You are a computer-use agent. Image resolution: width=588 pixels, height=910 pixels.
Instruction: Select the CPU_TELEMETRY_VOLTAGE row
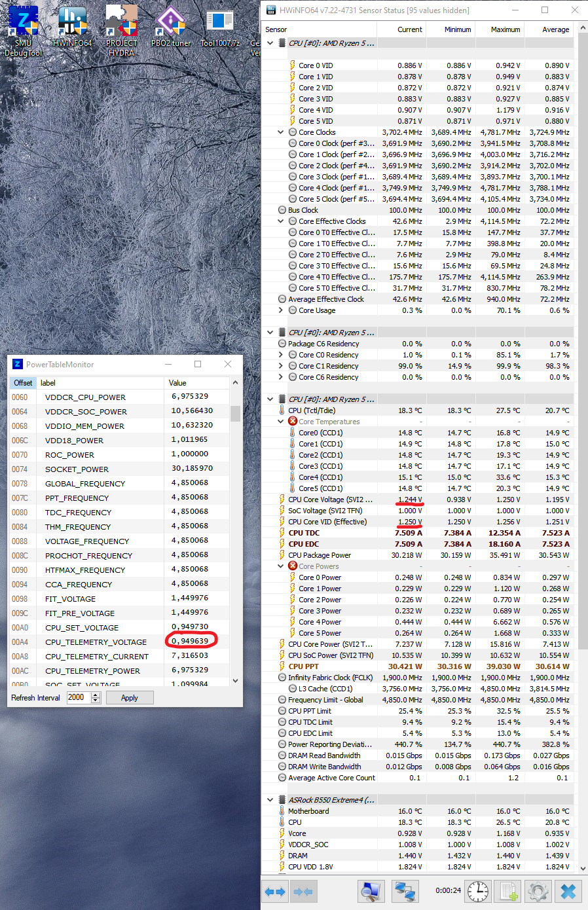[x=120, y=642]
